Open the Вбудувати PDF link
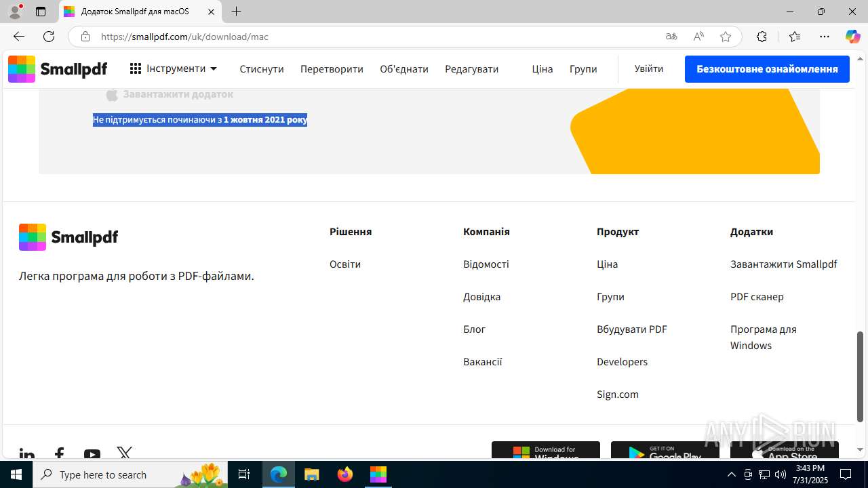The image size is (868, 488). click(632, 329)
